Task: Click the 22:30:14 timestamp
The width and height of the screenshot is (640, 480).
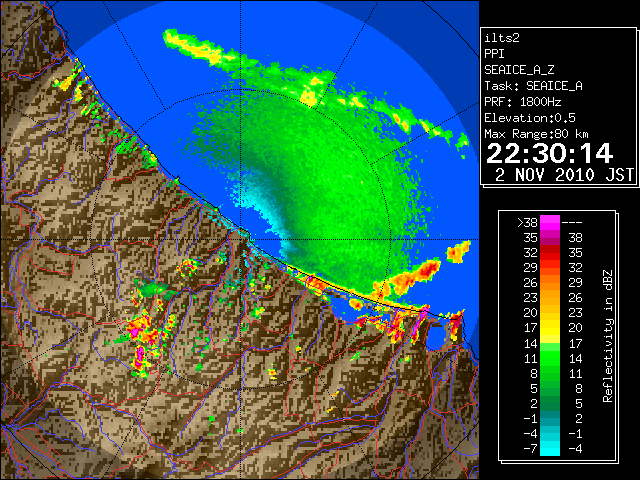Action: tap(549, 153)
